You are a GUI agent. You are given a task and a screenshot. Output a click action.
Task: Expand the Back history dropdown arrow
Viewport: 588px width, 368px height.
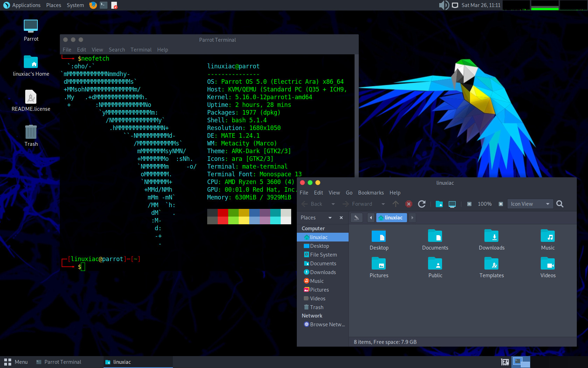333,204
